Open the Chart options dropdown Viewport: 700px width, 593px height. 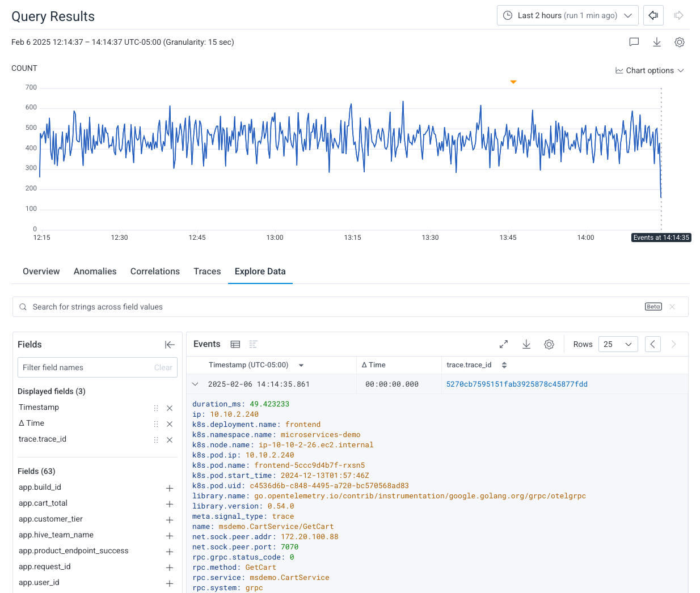(x=650, y=70)
